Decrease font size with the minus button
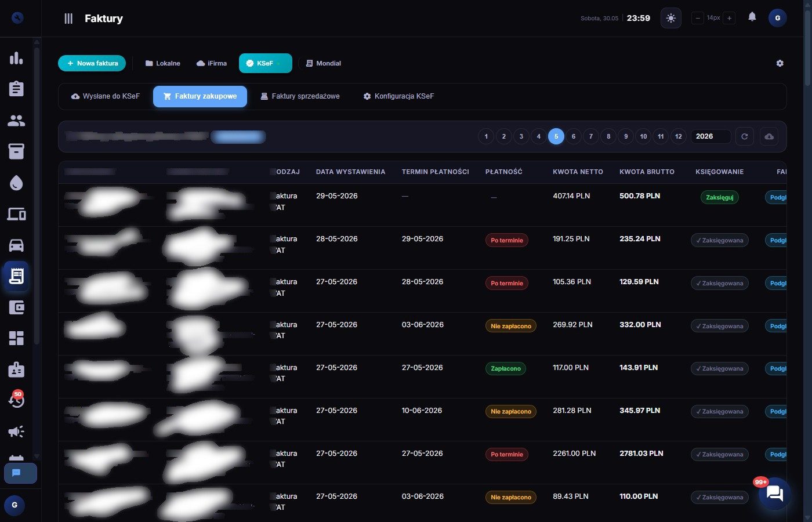Image resolution: width=812 pixels, height=522 pixels. point(698,18)
